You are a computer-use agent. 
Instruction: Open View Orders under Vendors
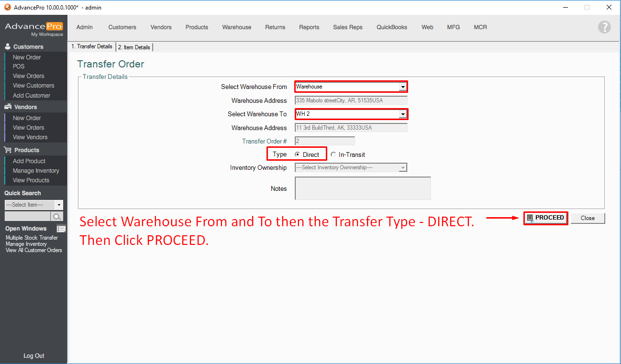(x=28, y=128)
